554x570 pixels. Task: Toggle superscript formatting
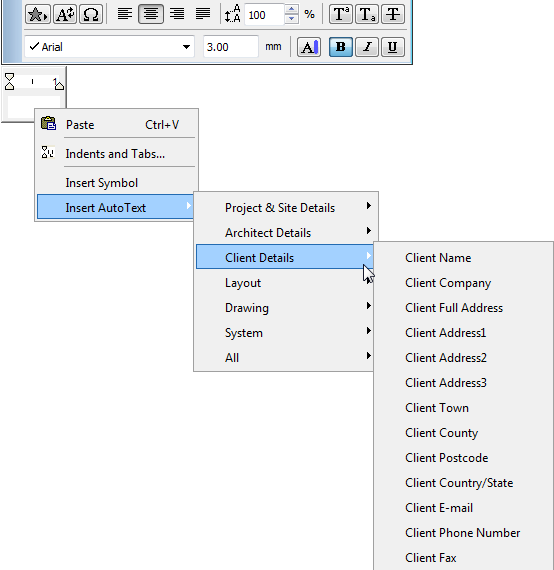point(341,14)
